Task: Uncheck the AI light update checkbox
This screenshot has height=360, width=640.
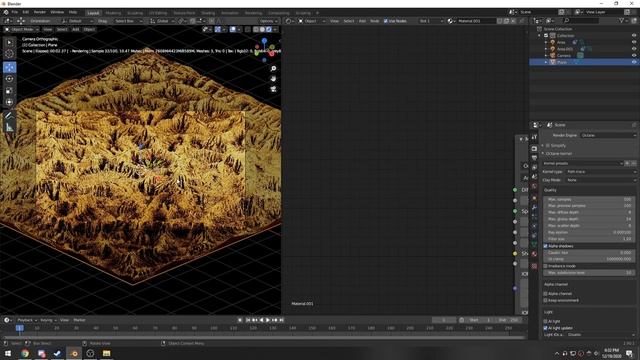Action: point(546,328)
